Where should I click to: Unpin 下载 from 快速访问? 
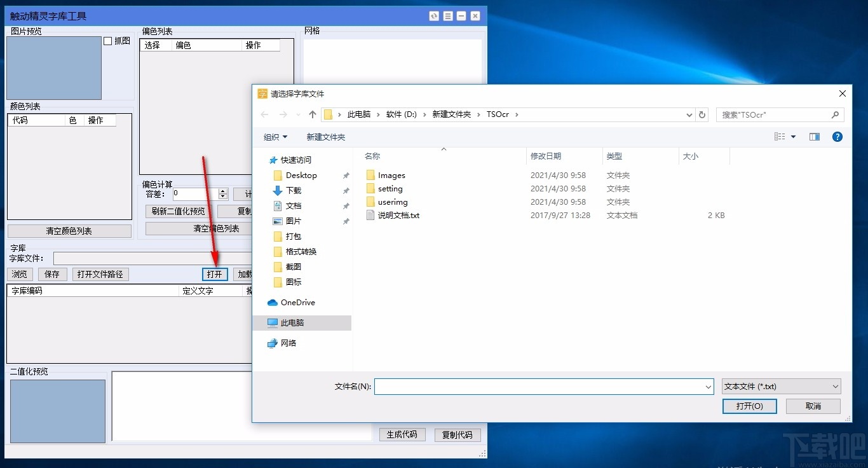(x=347, y=190)
